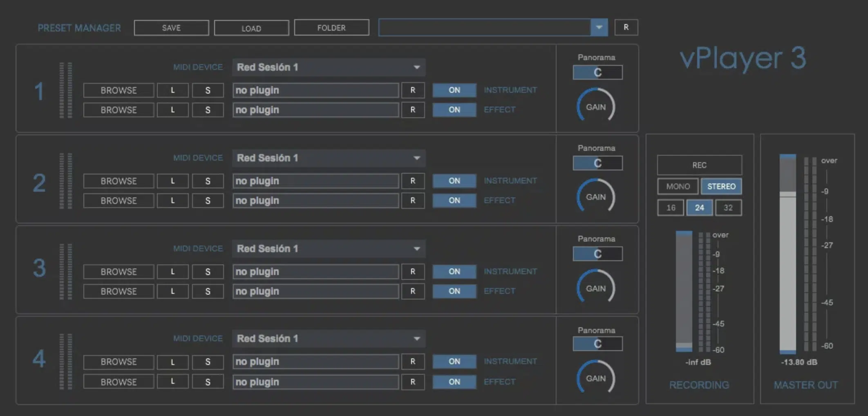Image resolution: width=868 pixels, height=416 pixels.
Task: Click the R button next to preset dropdown
Action: coord(626,27)
